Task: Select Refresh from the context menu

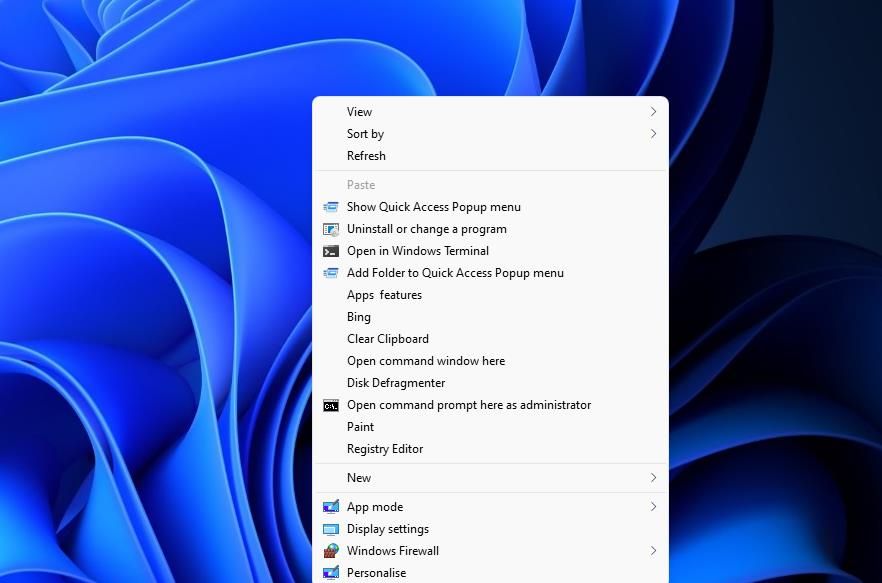Action: pyautogui.click(x=490, y=156)
